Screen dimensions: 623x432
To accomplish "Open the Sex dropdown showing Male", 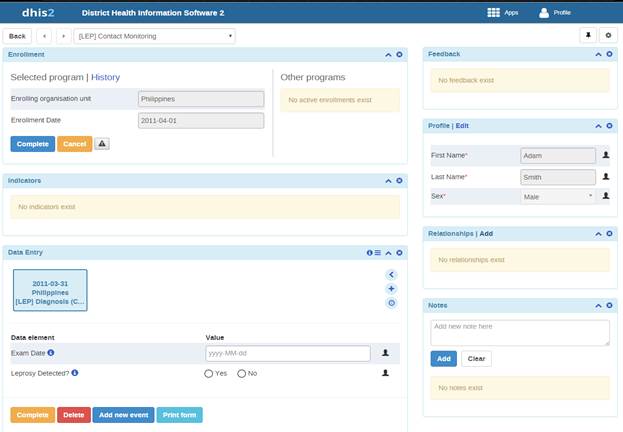I will click(558, 197).
